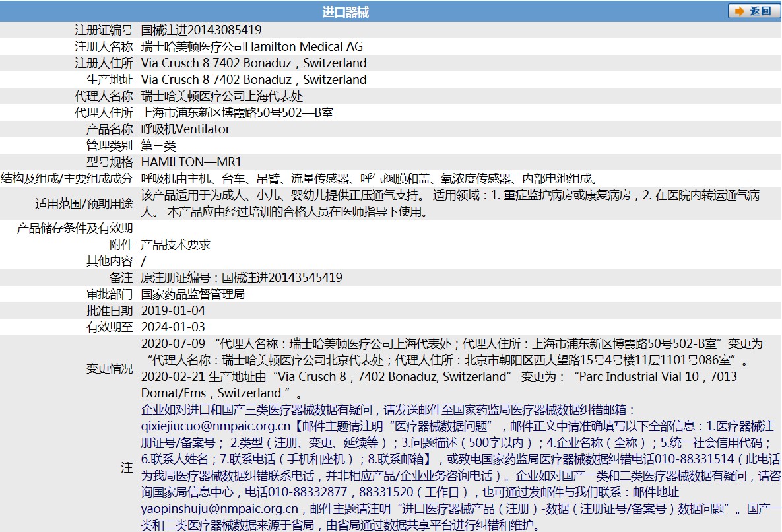Click the 产品名称 label

pyautogui.click(x=110, y=129)
